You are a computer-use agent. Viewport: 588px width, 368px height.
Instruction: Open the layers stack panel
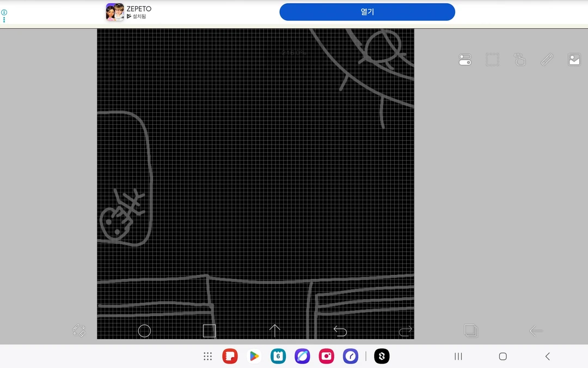tap(470, 330)
